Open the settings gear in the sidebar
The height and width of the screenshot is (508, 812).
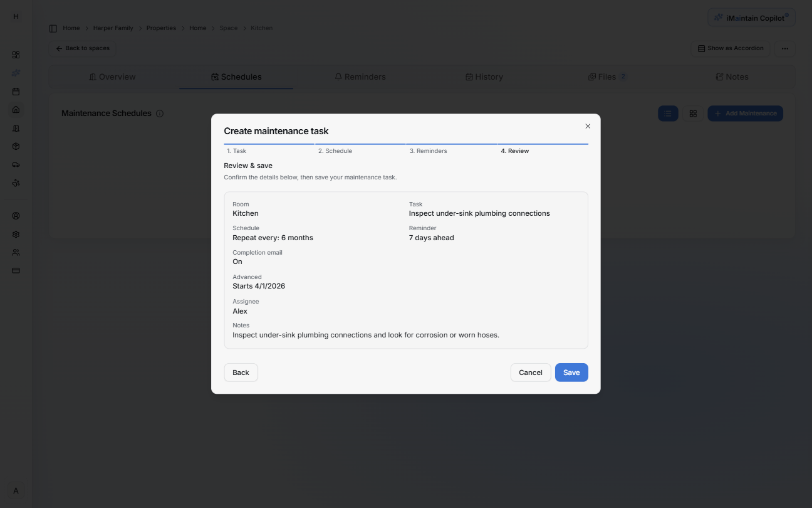click(x=16, y=234)
